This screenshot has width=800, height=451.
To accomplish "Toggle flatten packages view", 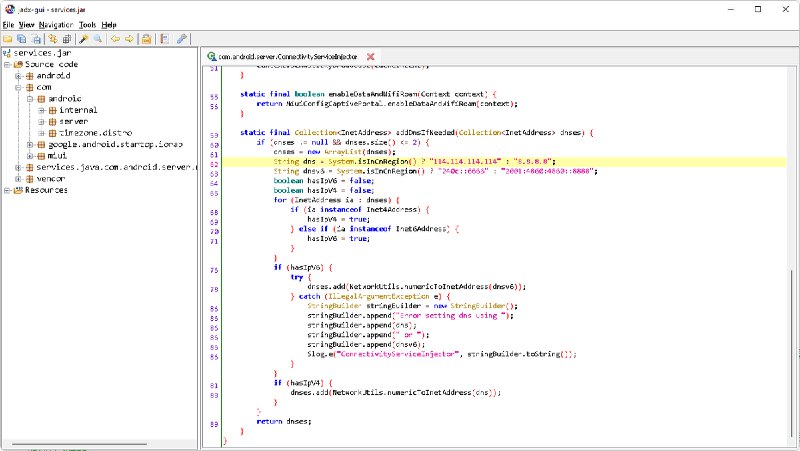I will (65, 39).
